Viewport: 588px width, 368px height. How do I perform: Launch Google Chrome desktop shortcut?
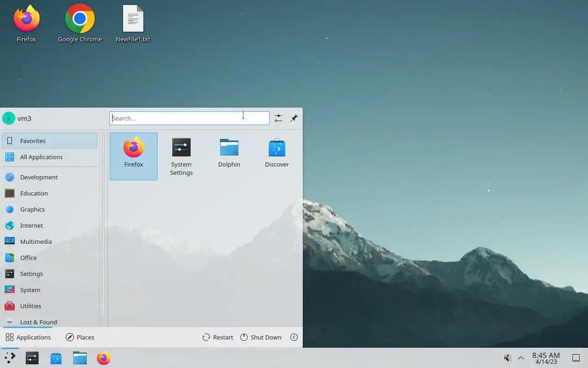pyautogui.click(x=80, y=24)
